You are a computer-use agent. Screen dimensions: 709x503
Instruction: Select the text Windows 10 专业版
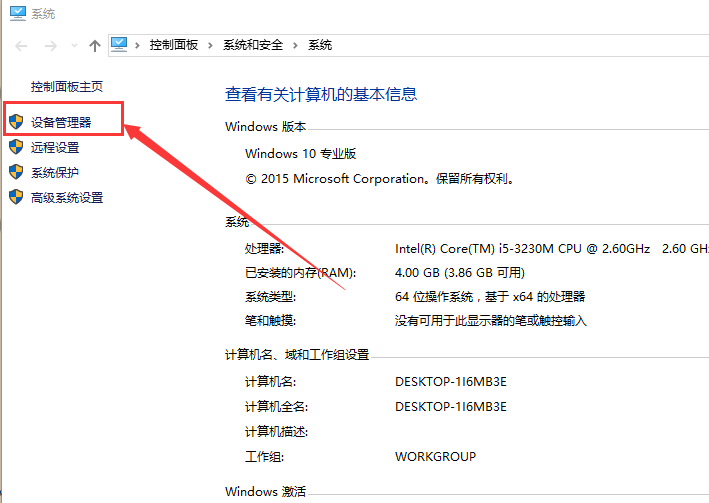point(301,154)
